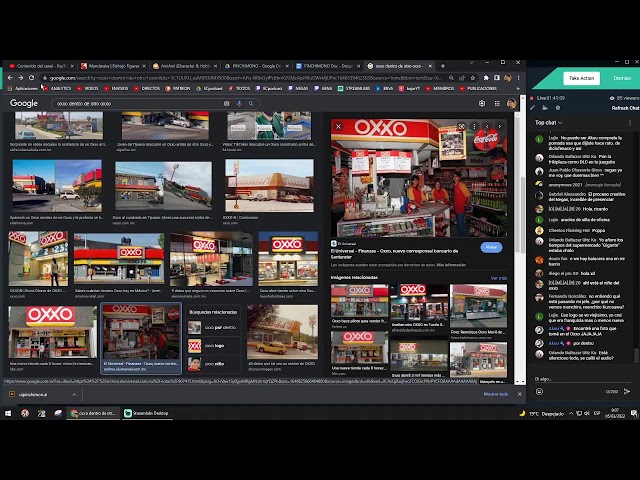Expand the downloaded file options chevron

click(74, 394)
